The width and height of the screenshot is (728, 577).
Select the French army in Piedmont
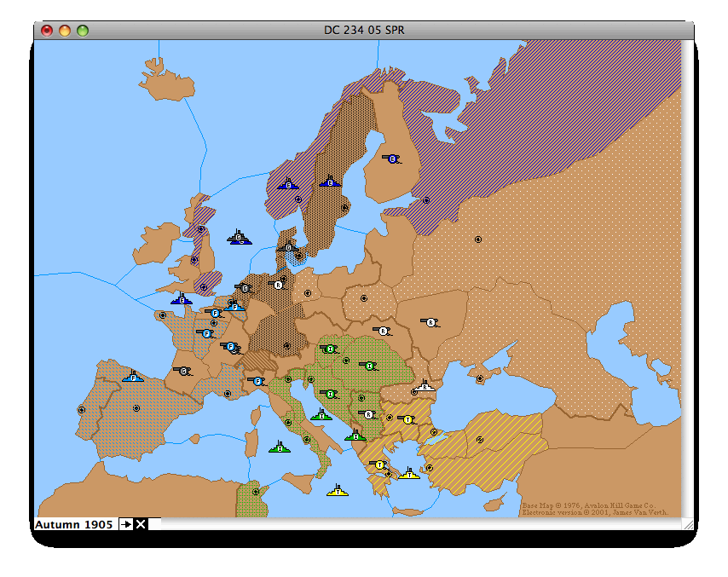click(257, 382)
